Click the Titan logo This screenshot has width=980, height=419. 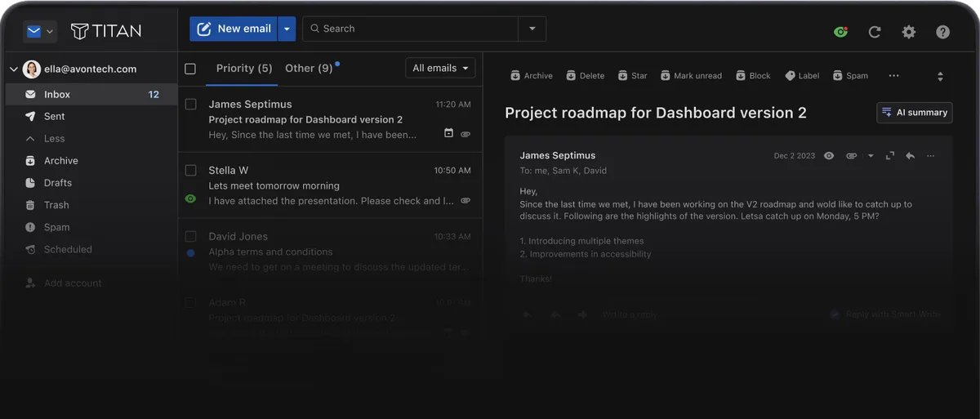pos(106,31)
